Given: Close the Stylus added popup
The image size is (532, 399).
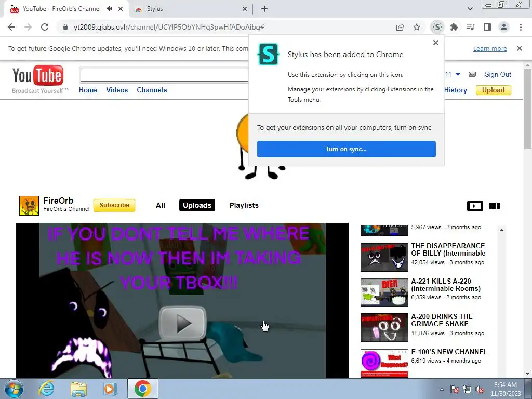Looking at the screenshot, I should point(436,43).
